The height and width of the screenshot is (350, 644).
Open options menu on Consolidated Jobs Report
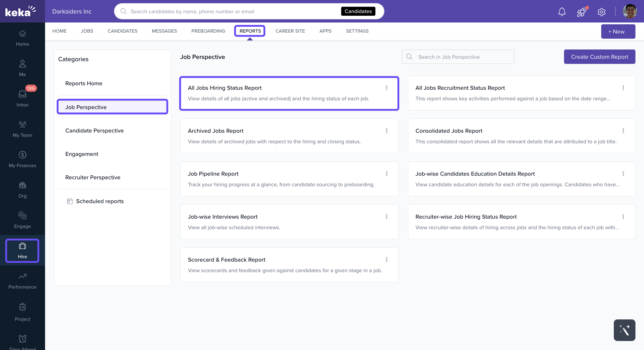[623, 131]
